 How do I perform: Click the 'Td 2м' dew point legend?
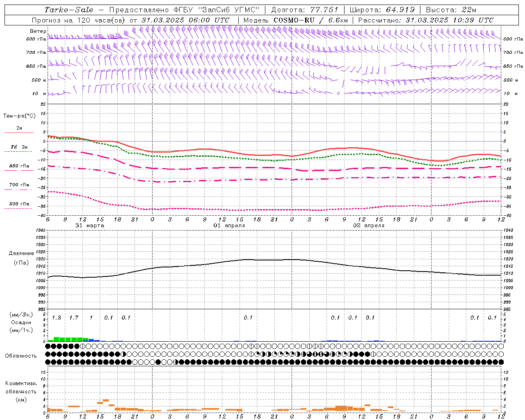point(19,147)
